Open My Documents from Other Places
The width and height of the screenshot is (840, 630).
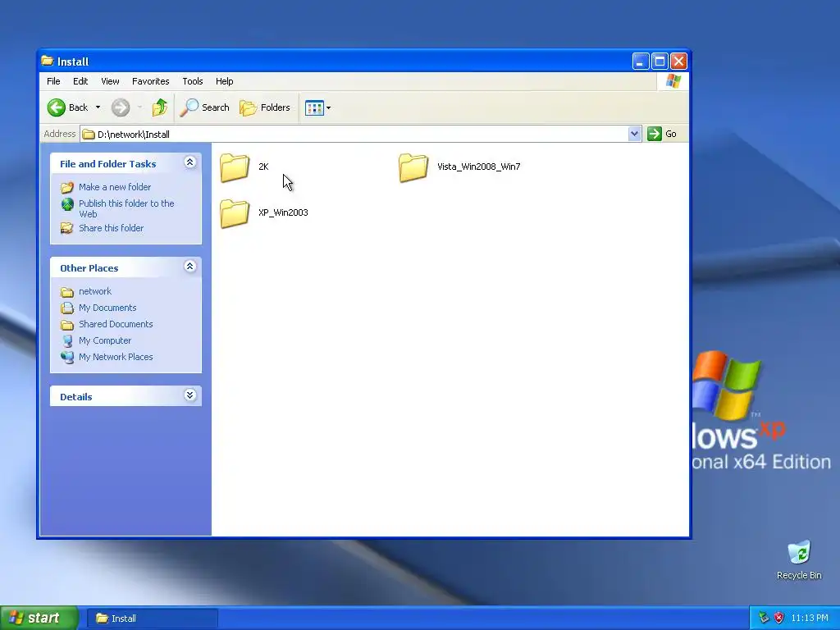[107, 308]
